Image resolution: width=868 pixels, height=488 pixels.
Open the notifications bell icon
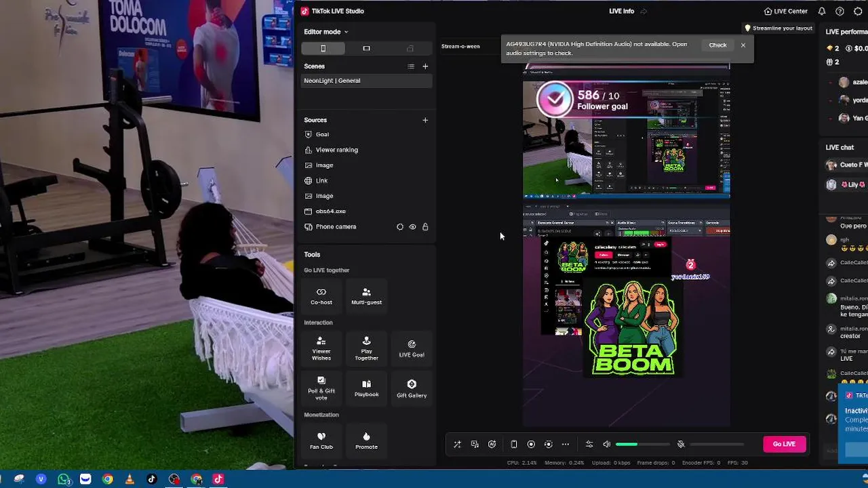pyautogui.click(x=822, y=12)
